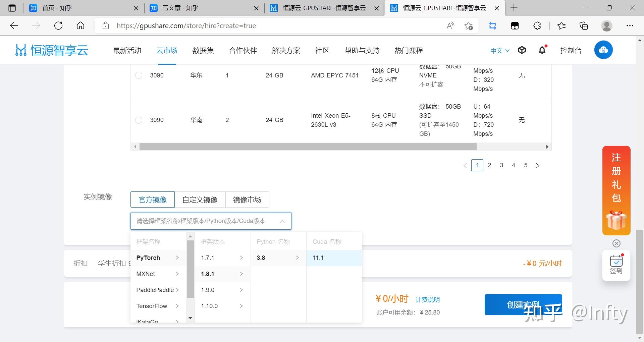This screenshot has height=342, width=644.
Task: Open 合作伙伴 nav item
Action: click(x=243, y=51)
